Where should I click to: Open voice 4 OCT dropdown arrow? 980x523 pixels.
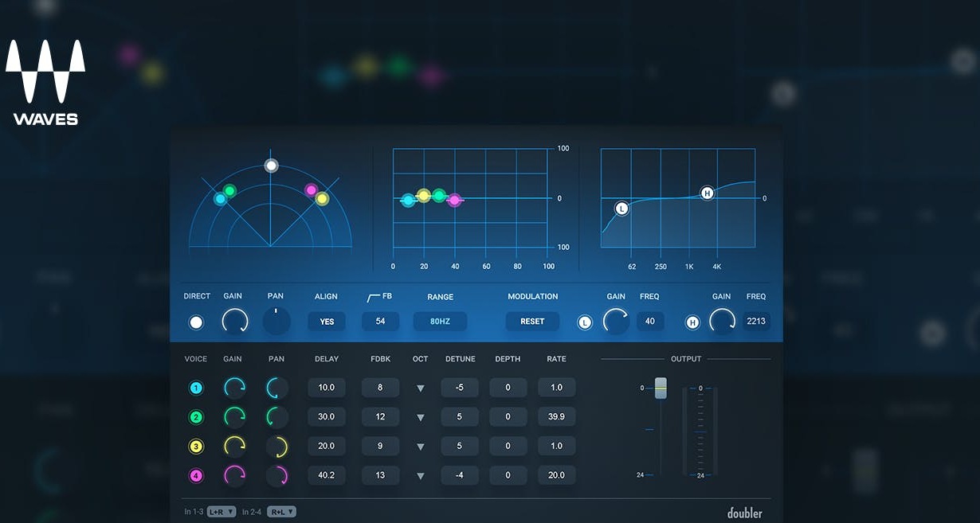click(x=421, y=477)
